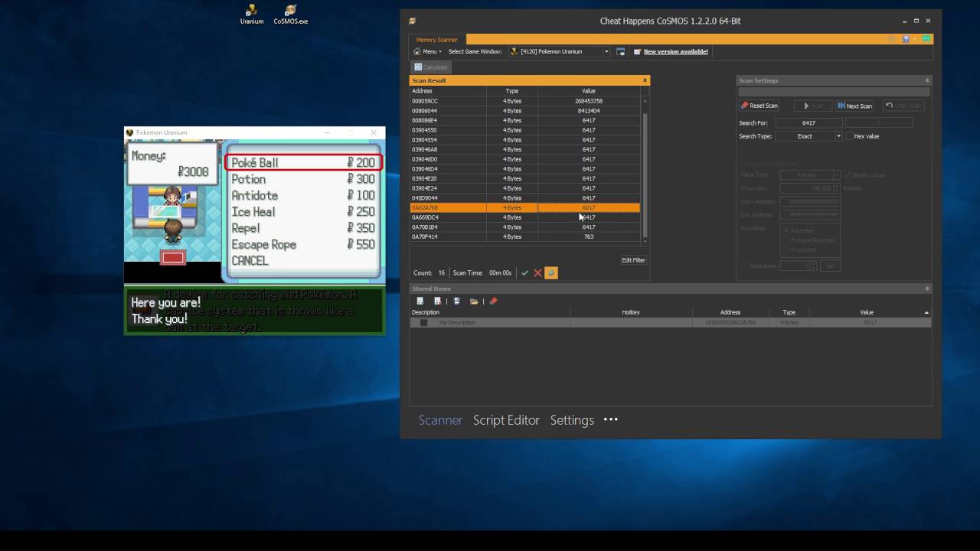This screenshot has height=551, width=980.
Task: Toggle the Speedhack checkbox
Action: (744, 266)
